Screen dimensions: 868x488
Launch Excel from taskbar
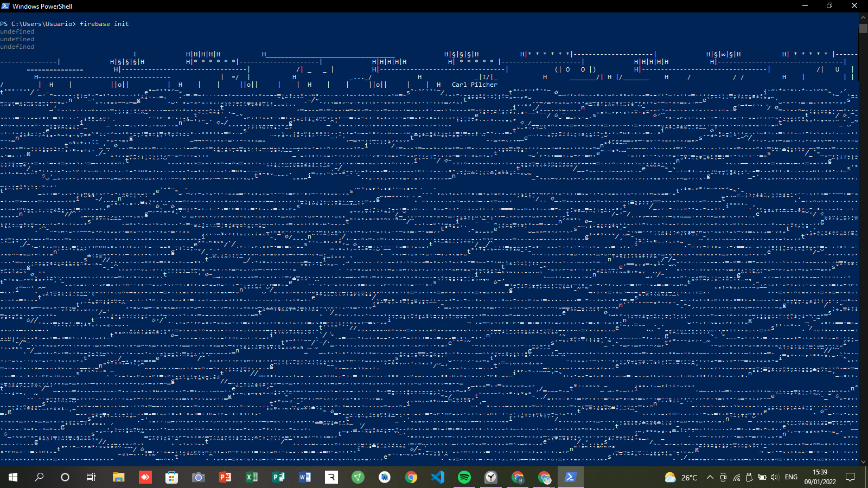(x=251, y=477)
